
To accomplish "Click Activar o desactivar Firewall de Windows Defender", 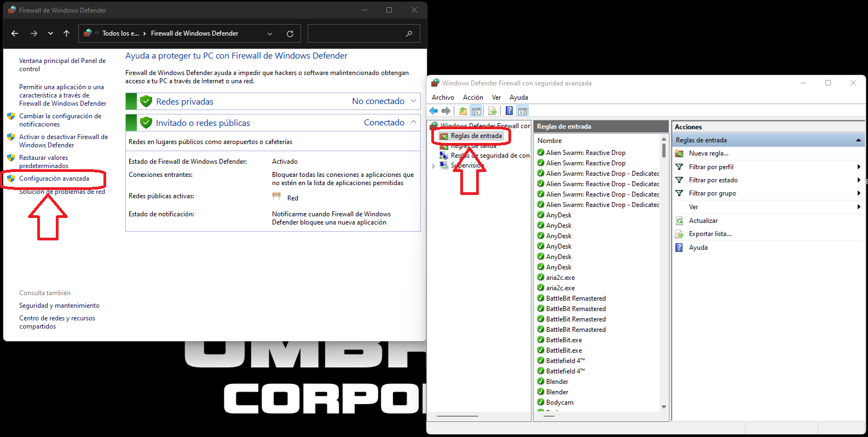I will (63, 141).
